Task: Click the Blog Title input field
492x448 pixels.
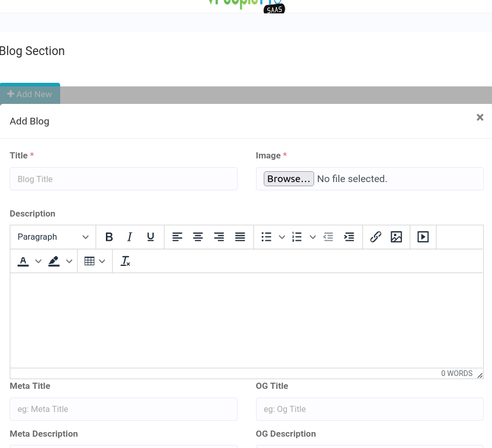Action: [x=123, y=179]
